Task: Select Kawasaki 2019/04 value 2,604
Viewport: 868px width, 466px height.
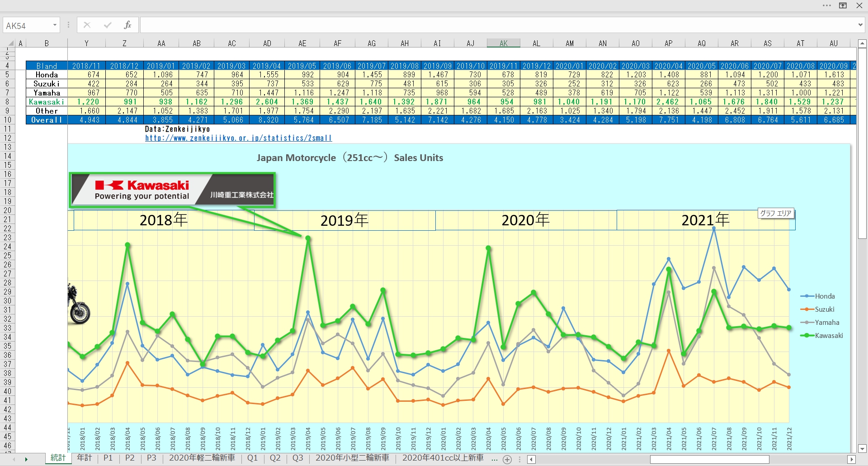Action: point(267,102)
